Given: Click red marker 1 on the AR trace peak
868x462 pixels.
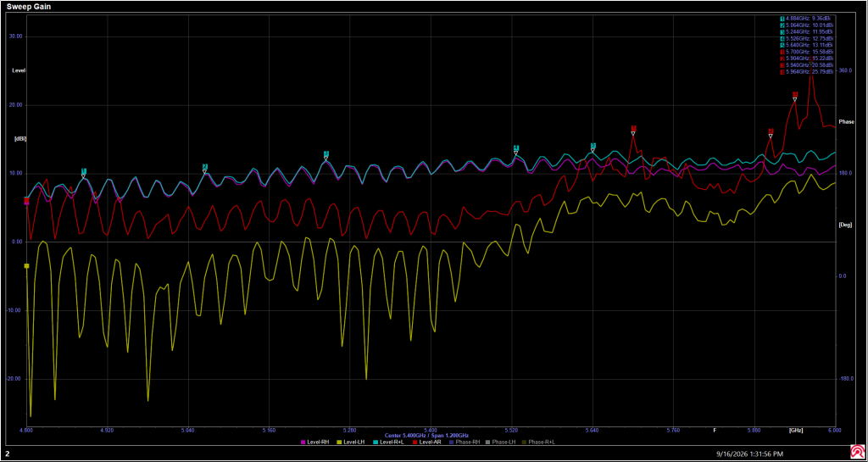Looking at the screenshot, I should [x=633, y=128].
